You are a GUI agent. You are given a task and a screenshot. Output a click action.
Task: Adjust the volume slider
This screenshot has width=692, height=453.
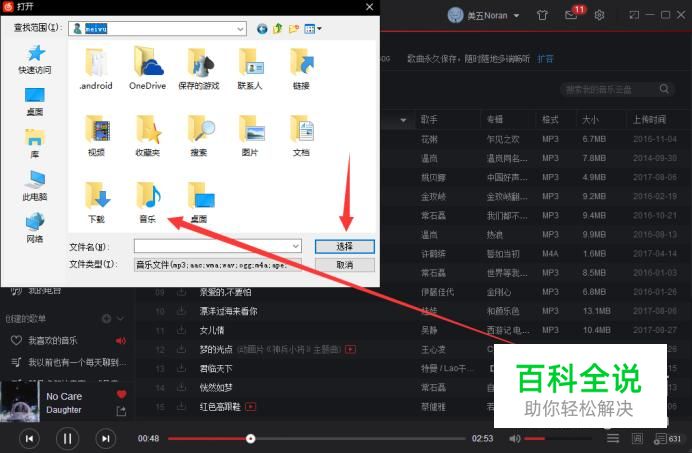coord(558,439)
